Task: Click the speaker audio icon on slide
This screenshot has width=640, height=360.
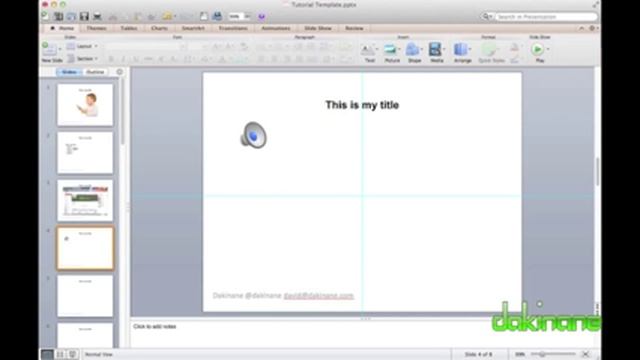Action: pyautogui.click(x=253, y=135)
